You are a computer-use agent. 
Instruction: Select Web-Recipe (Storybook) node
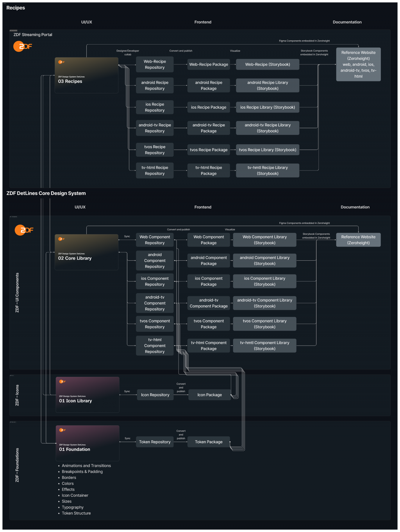tap(268, 64)
